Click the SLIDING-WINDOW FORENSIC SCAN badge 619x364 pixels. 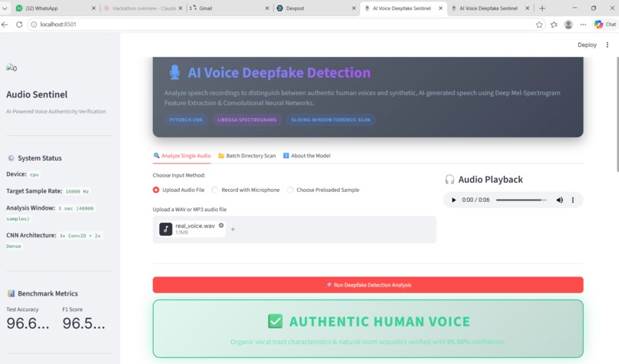pos(331,120)
